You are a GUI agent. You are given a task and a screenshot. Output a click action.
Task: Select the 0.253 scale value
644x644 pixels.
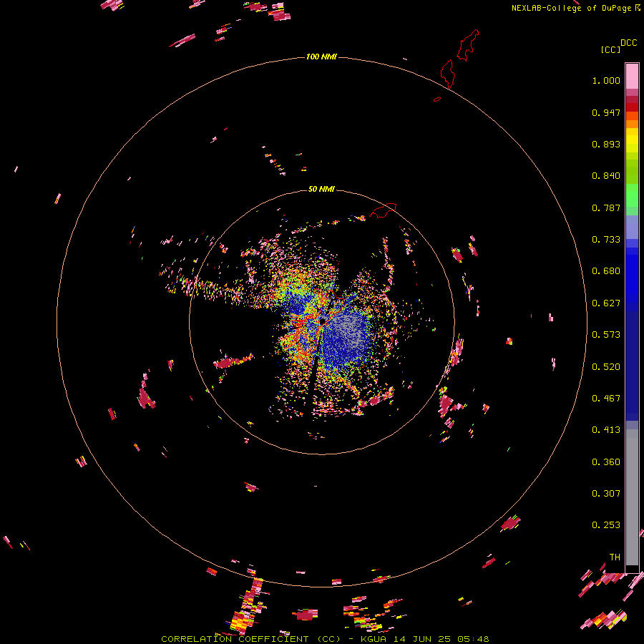click(x=606, y=525)
